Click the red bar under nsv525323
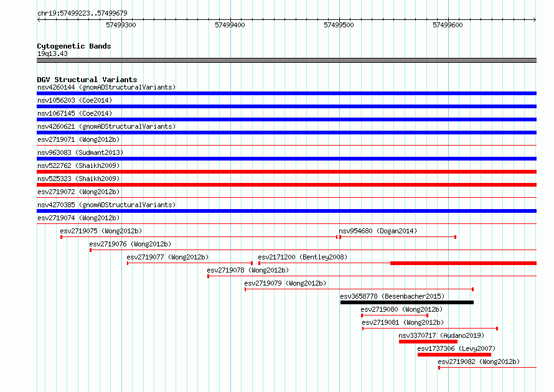Viewport: 554px width, 392px height. click(x=286, y=185)
